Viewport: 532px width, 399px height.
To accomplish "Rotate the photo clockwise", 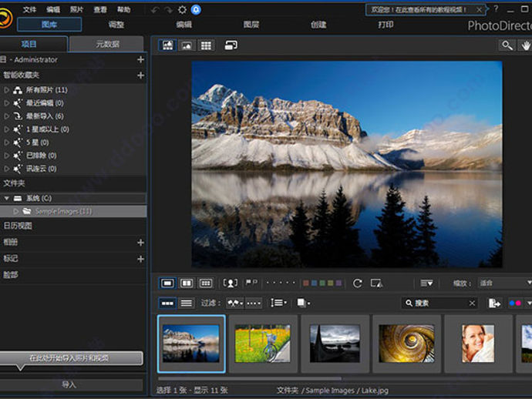I will pyautogui.click(x=357, y=283).
